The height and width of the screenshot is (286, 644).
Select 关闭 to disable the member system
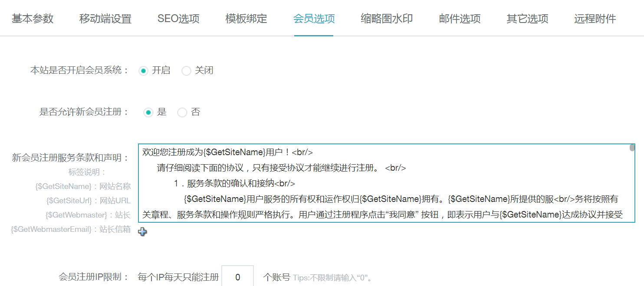click(x=186, y=71)
